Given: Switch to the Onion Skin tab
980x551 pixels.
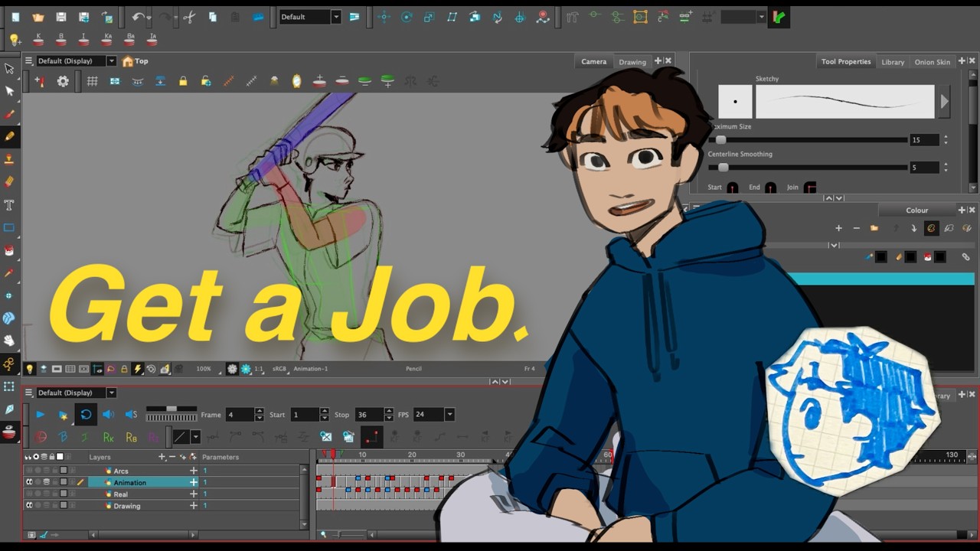Looking at the screenshot, I should click(932, 62).
